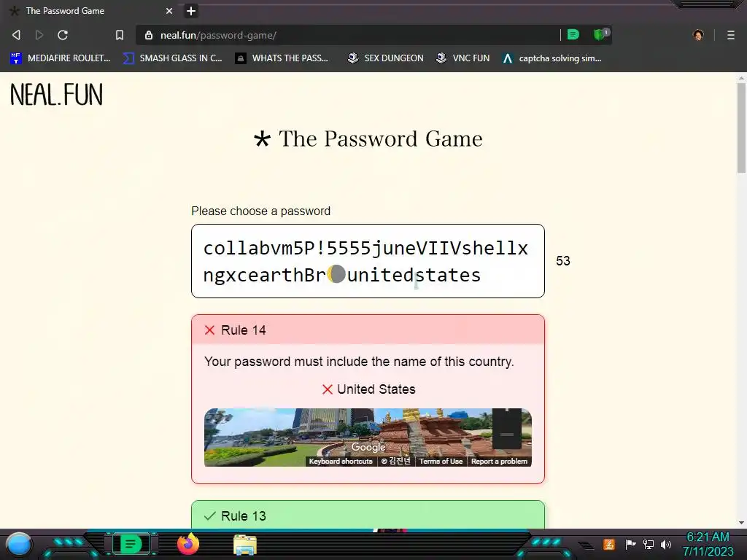Viewport: 747px width, 560px height.
Task: Click password length counter 53
Action: pos(563,261)
